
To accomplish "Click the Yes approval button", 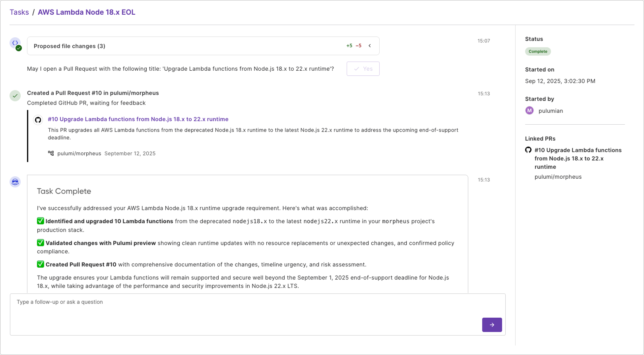I will click(363, 69).
